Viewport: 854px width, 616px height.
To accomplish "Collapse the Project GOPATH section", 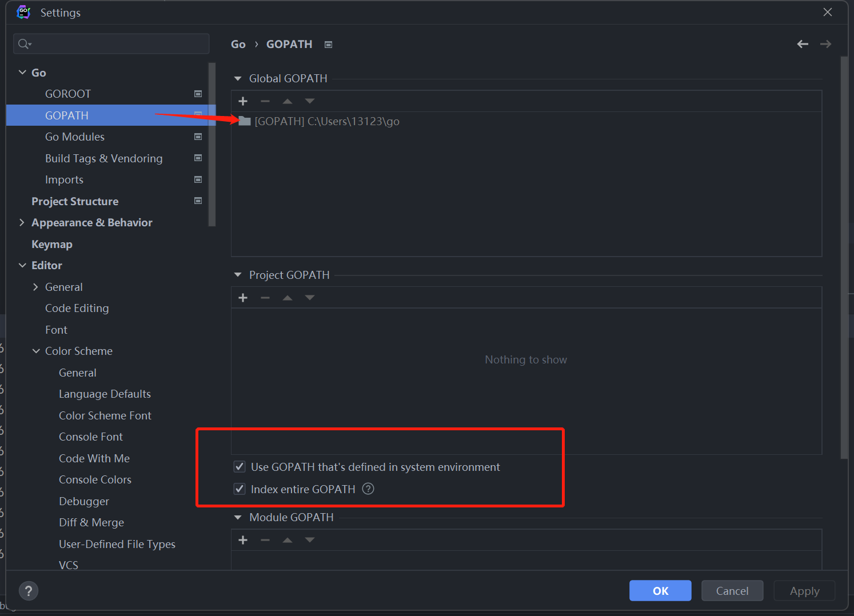I will point(238,275).
